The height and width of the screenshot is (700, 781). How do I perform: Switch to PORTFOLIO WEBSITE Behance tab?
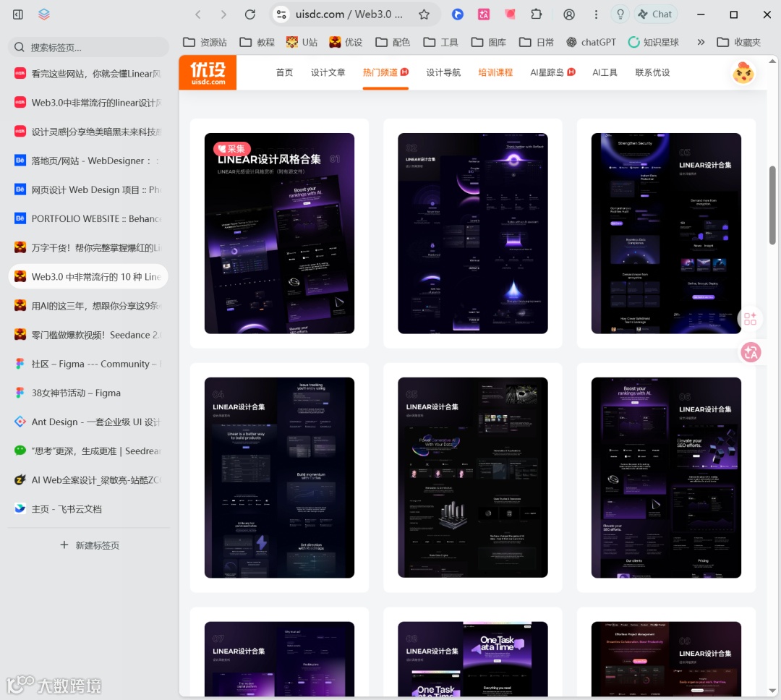tap(89, 218)
